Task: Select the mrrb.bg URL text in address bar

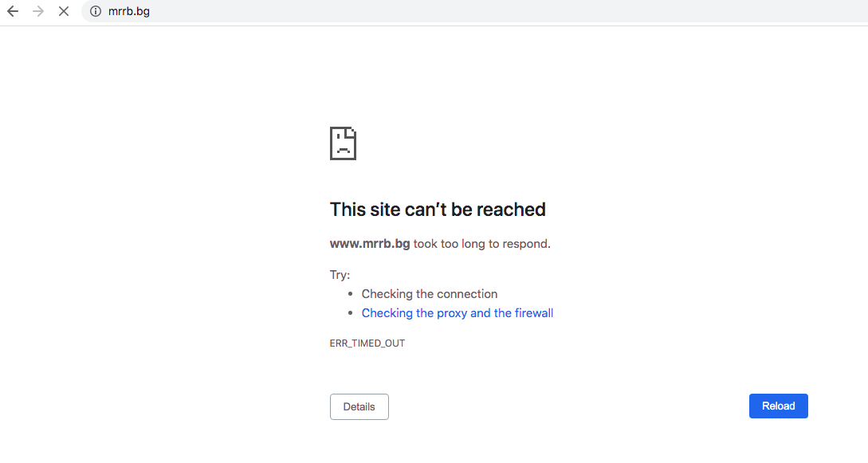Action: coord(129,11)
